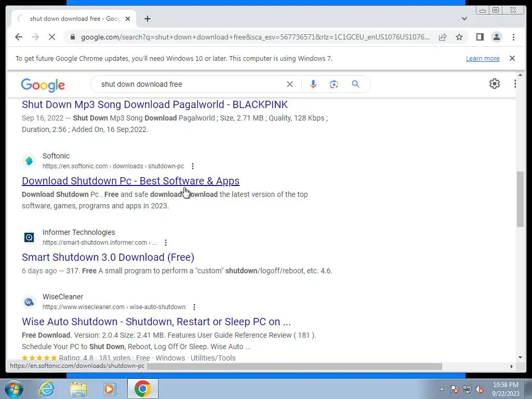Toggle Chrome side panel
The height and width of the screenshot is (399, 532).
[x=480, y=37]
